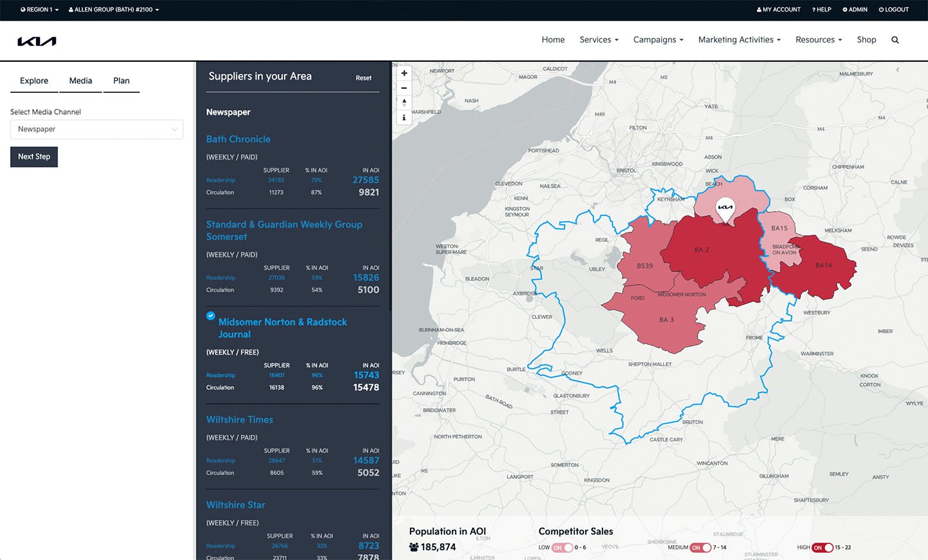
Task: Zoom in on the map
Action: (404, 73)
